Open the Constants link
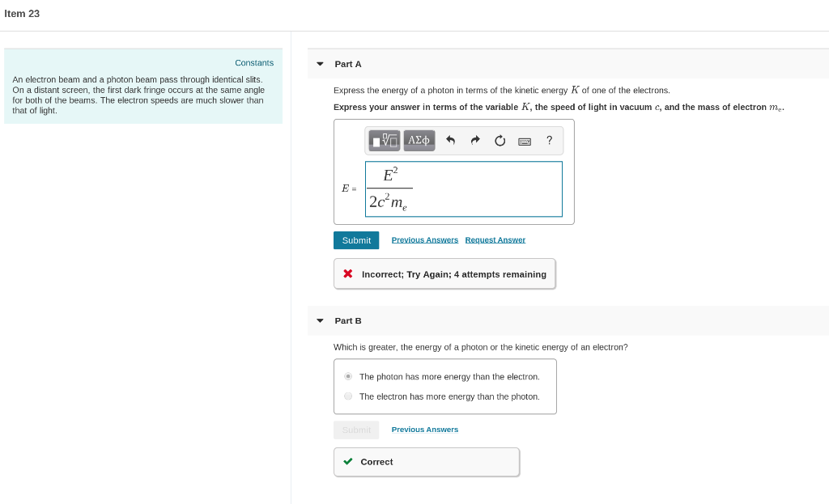This screenshot has height=504, width=829. 254,63
